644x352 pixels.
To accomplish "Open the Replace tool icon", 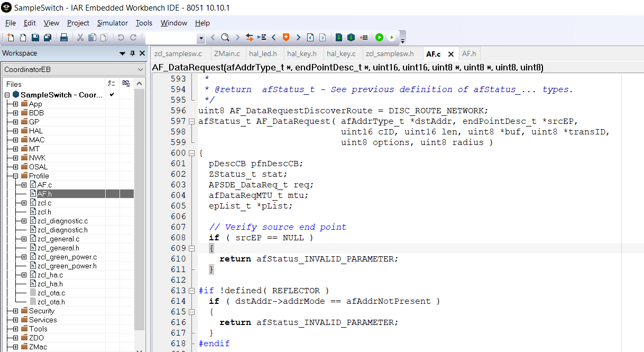I will [x=249, y=38].
